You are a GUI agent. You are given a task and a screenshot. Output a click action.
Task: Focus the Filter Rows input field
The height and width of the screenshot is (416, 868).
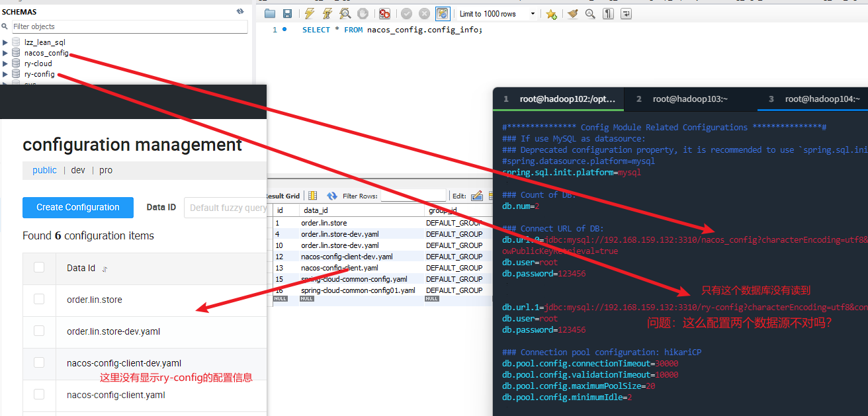tap(413, 196)
